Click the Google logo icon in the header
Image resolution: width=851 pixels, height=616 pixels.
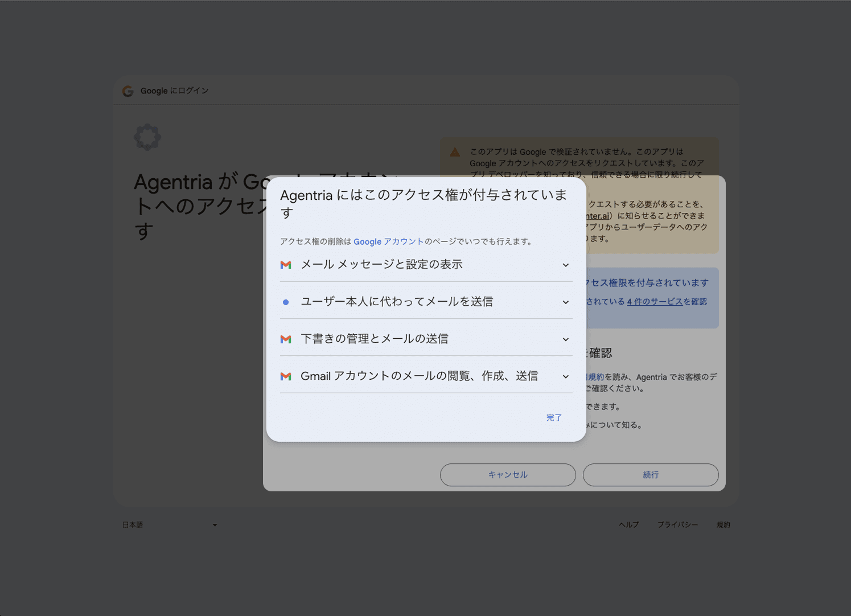128,91
